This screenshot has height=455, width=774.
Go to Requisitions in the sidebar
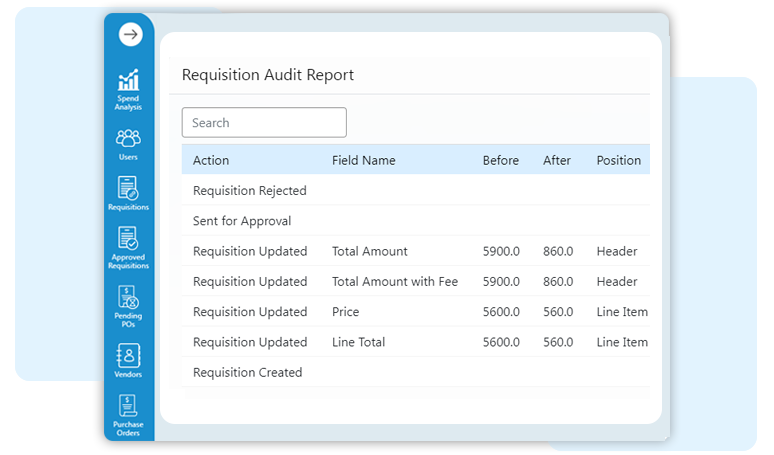(x=128, y=193)
